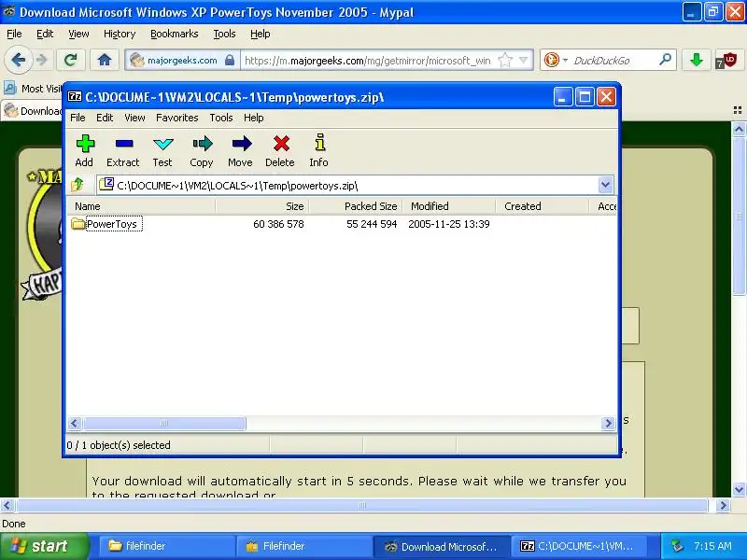This screenshot has height=560, width=747.
Task: Open the 7-Zip Edit menu
Action: coord(105,118)
